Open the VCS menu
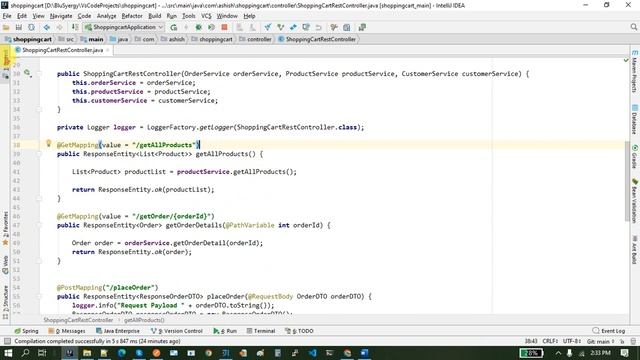 coord(206,16)
